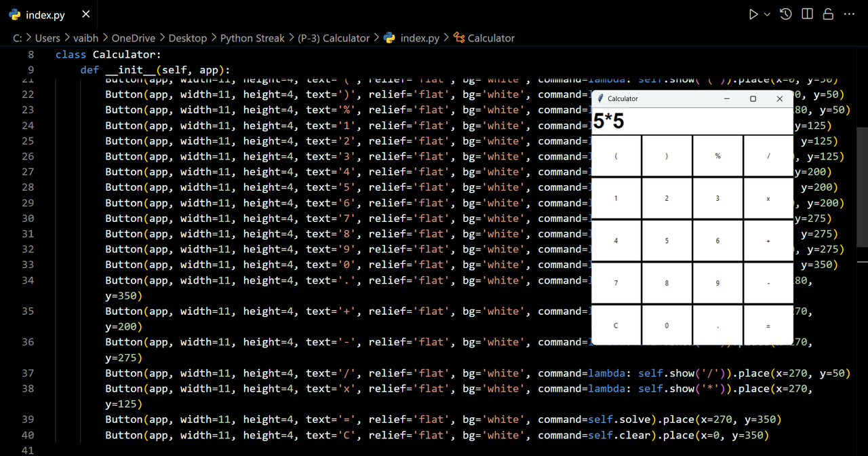This screenshot has width=868, height=456.
Task: Close the index.py tab
Action: [85, 14]
